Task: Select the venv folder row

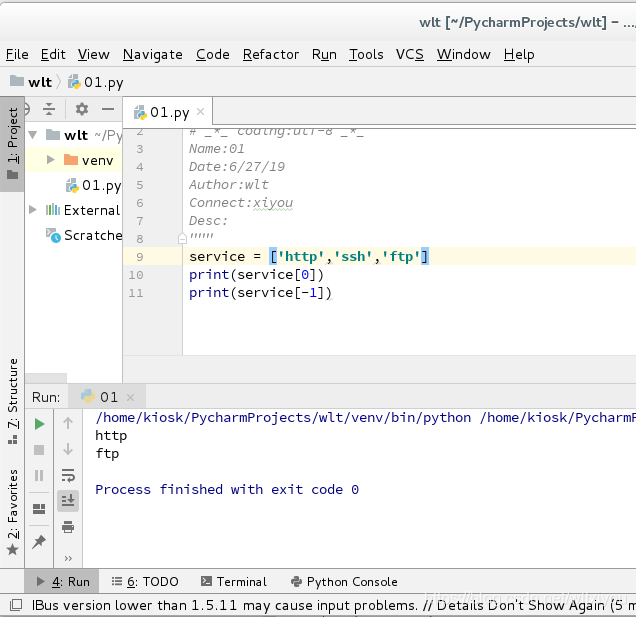Action: tap(73, 160)
